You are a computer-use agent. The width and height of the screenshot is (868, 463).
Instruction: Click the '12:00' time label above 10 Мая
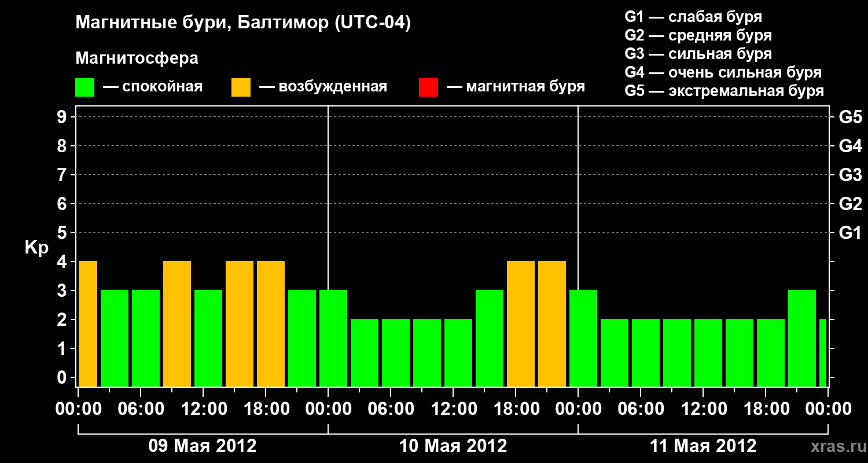[453, 409]
